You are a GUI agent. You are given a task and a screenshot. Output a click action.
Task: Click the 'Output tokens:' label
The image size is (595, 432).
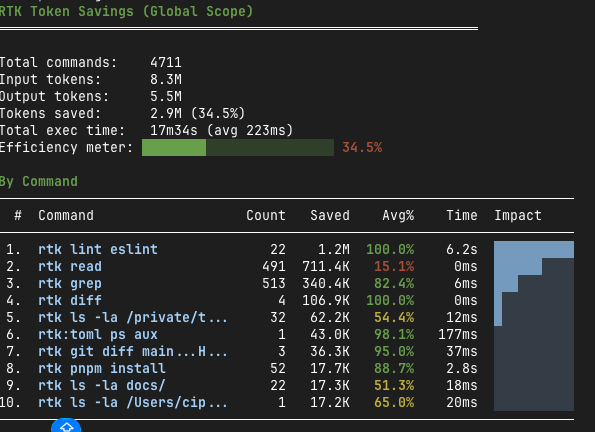point(54,96)
